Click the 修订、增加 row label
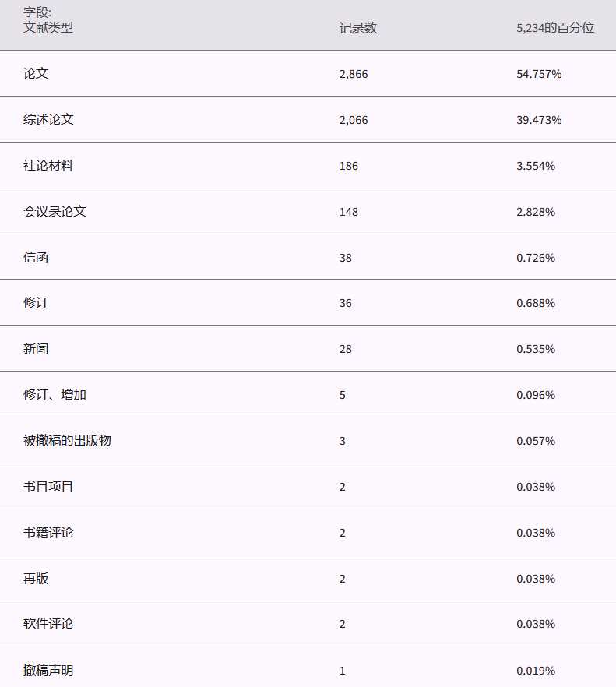The image size is (616, 687). (55, 395)
